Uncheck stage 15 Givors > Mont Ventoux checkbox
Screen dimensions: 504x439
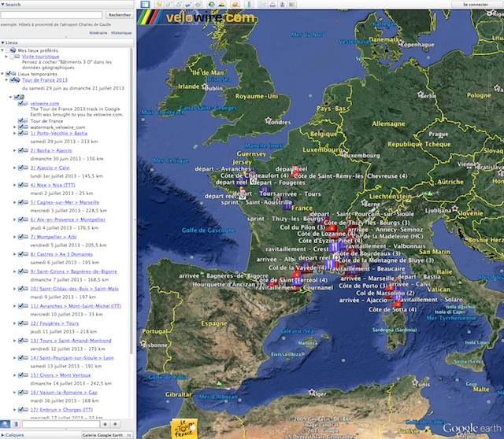(20, 375)
